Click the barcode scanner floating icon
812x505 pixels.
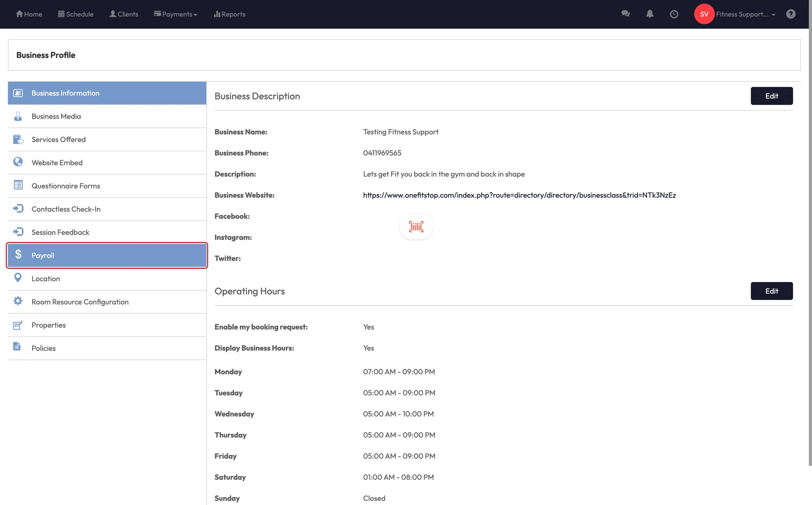[416, 227]
